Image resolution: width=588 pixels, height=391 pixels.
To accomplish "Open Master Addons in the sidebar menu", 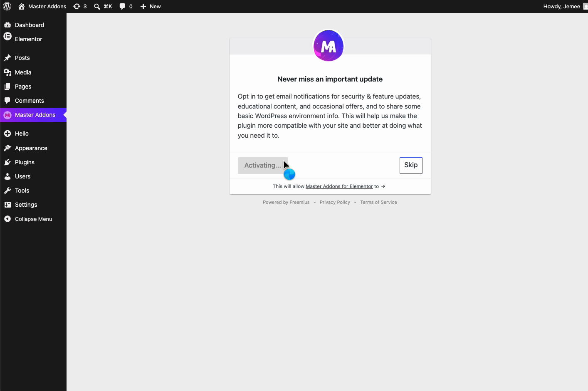I will (33, 115).
